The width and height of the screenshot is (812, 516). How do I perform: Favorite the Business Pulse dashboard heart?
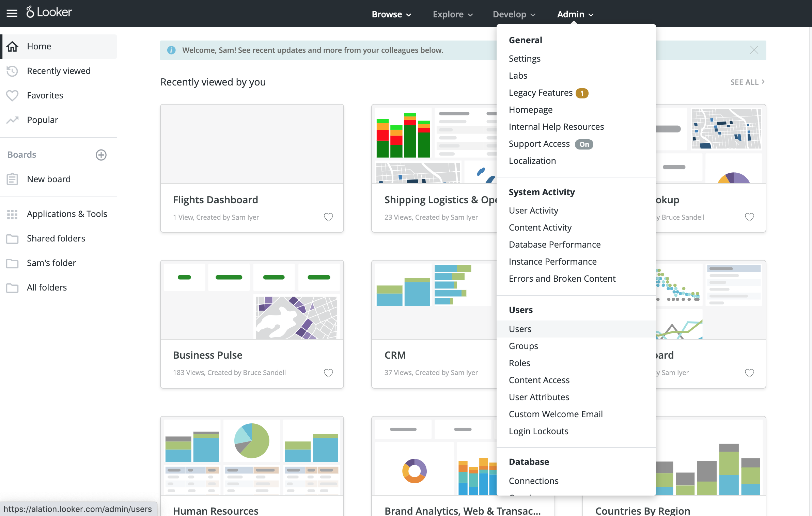(x=328, y=373)
